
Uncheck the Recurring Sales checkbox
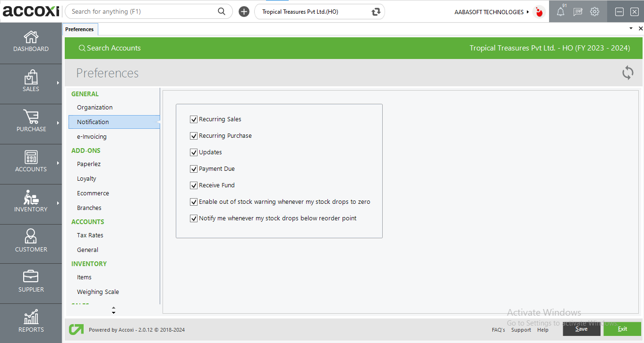tap(194, 119)
